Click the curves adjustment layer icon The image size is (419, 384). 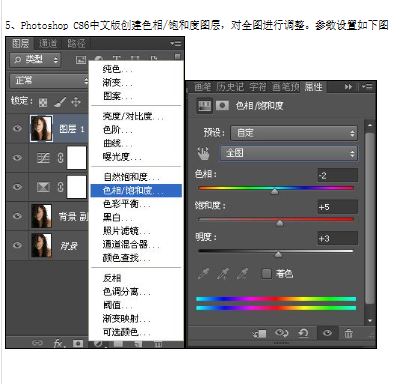(43, 158)
